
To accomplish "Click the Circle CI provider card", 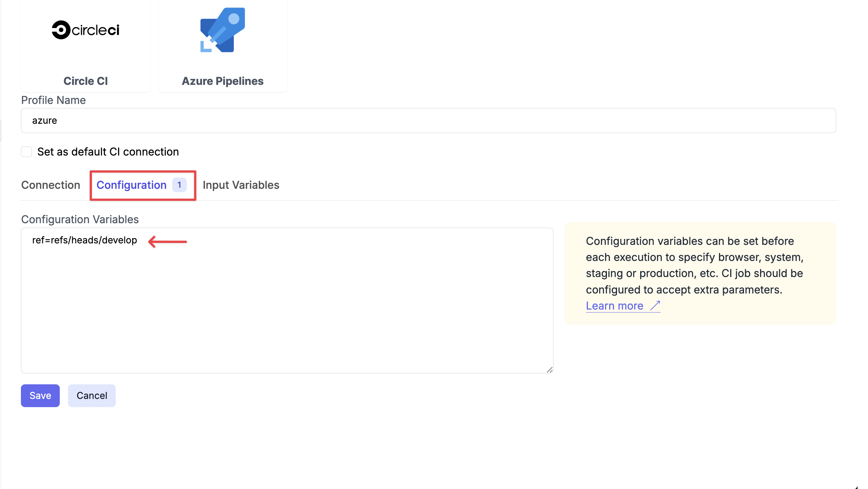I will (x=85, y=45).
